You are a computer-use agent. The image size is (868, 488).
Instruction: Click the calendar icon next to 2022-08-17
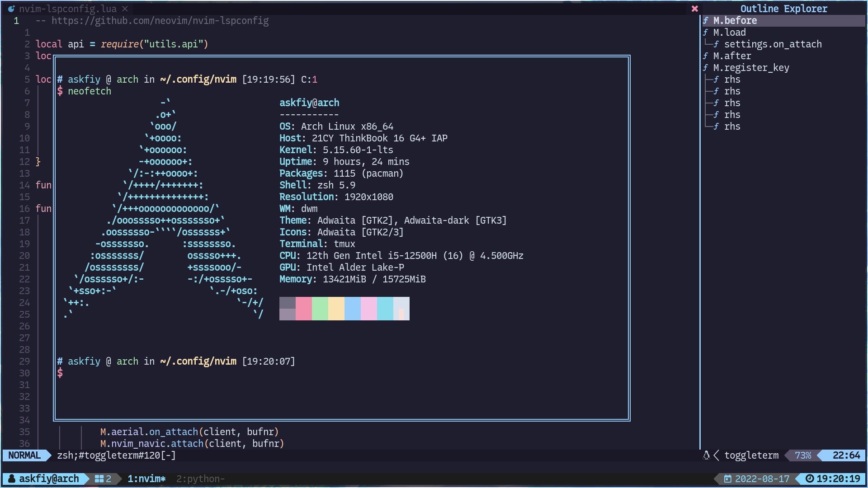727,479
